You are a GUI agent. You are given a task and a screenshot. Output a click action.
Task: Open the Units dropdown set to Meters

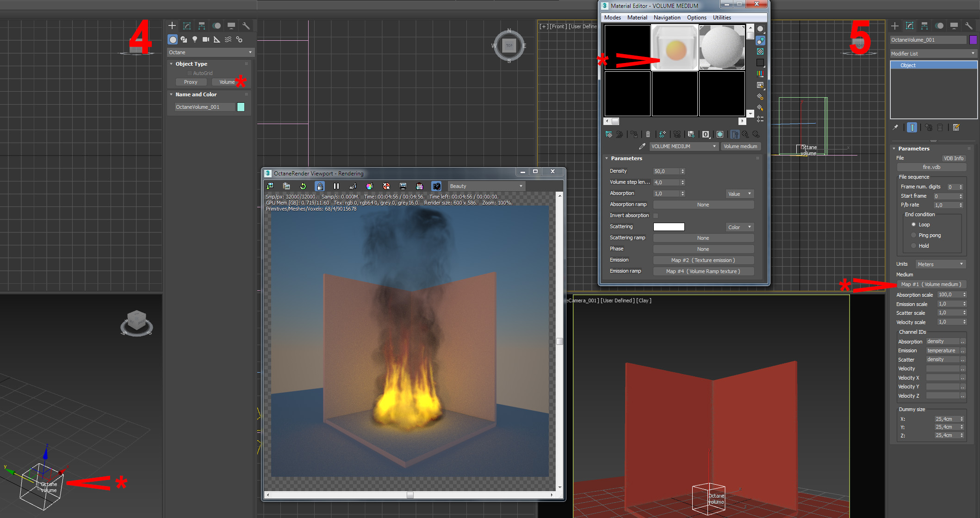940,264
